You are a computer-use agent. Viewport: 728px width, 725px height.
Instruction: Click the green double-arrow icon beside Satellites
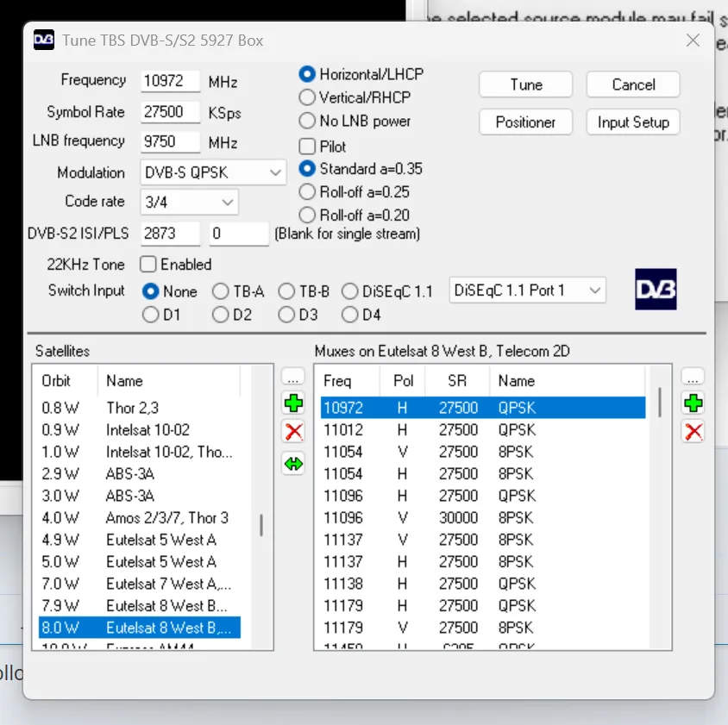coord(293,463)
